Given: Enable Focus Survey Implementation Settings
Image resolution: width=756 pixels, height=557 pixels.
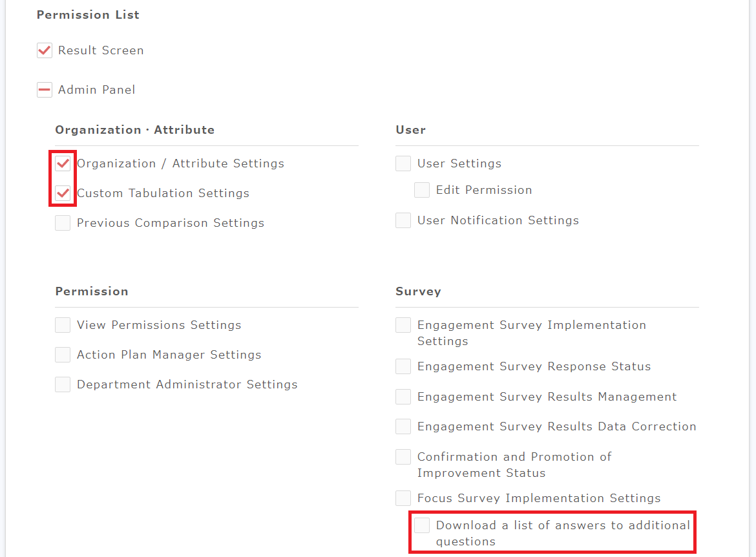Looking at the screenshot, I should (403, 498).
